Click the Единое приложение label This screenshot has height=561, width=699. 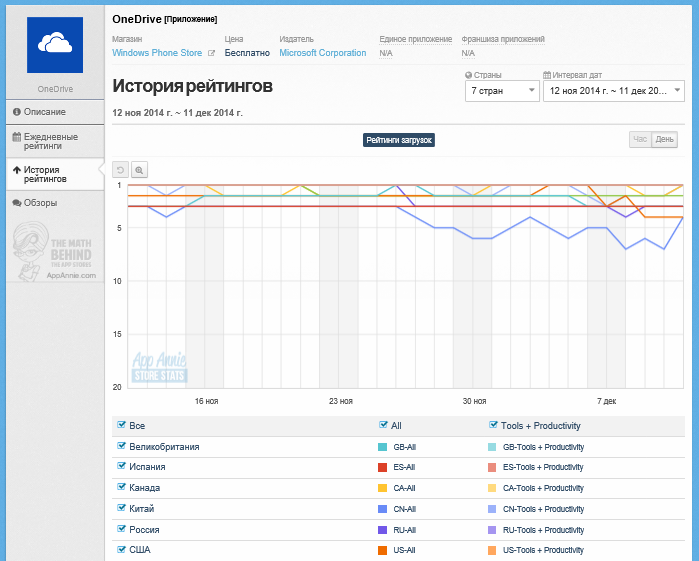click(415, 39)
